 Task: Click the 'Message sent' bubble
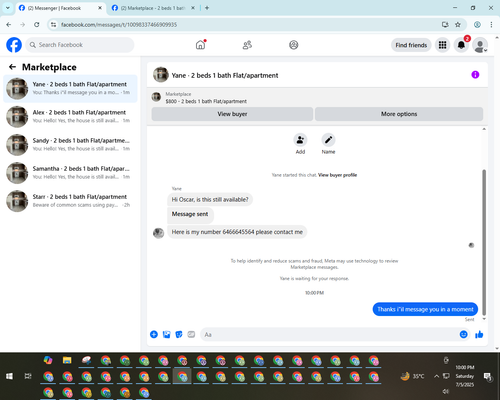(190, 214)
